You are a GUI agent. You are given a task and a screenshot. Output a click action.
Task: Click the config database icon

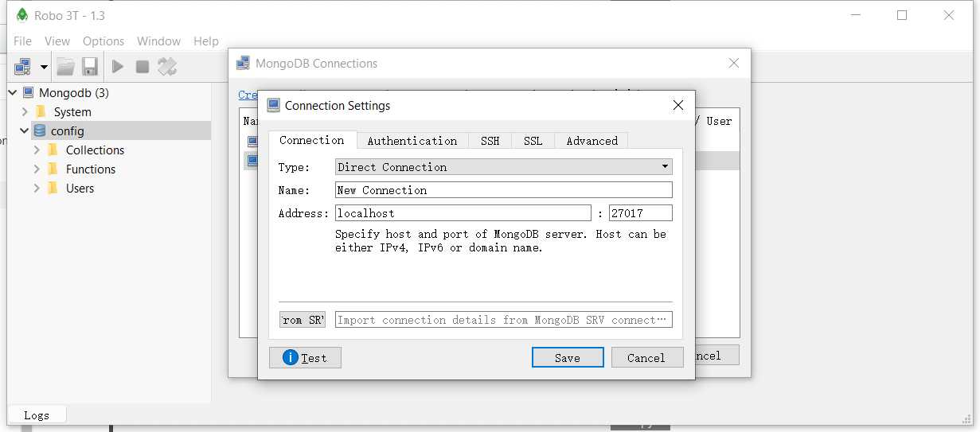pyautogui.click(x=40, y=130)
